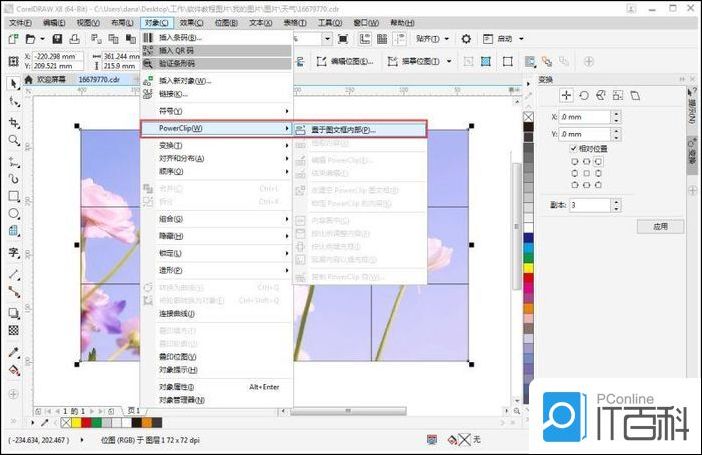Click the Save floppy-disk icon

tap(57, 39)
